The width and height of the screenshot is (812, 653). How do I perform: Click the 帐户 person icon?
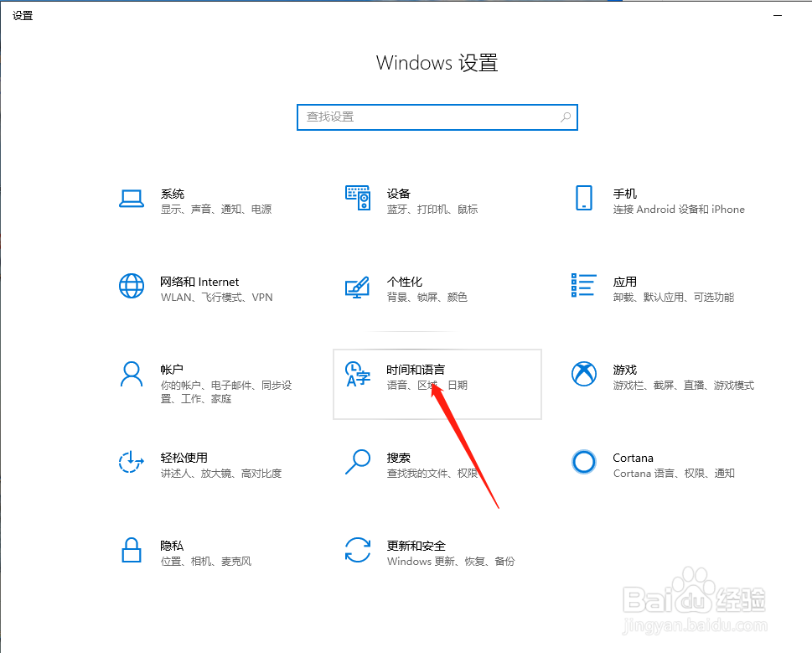pos(132,374)
